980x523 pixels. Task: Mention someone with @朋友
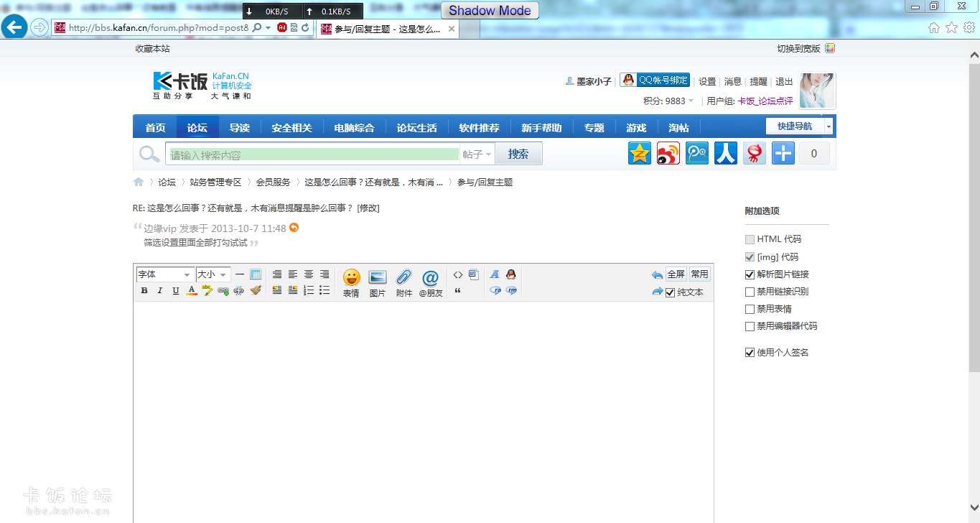pyautogui.click(x=431, y=283)
